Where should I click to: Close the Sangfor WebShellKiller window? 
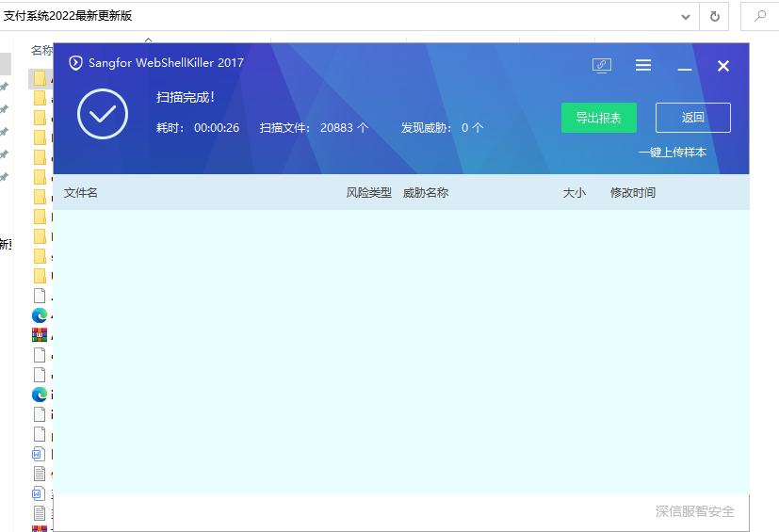tap(723, 65)
